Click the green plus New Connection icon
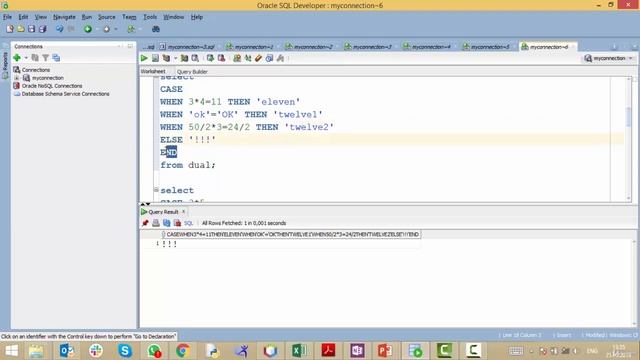Screen dimensions: 640x360 tap(17, 58)
